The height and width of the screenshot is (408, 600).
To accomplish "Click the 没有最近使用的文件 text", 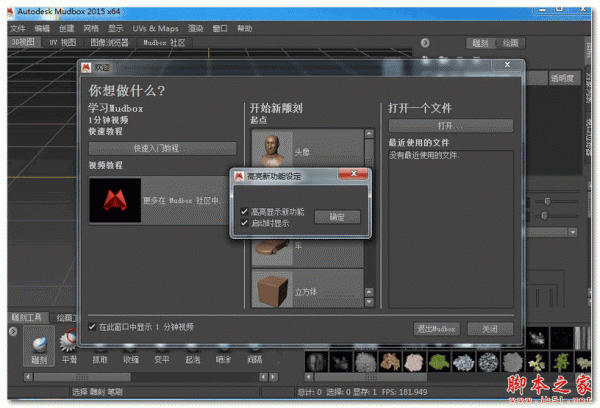I will click(x=424, y=155).
